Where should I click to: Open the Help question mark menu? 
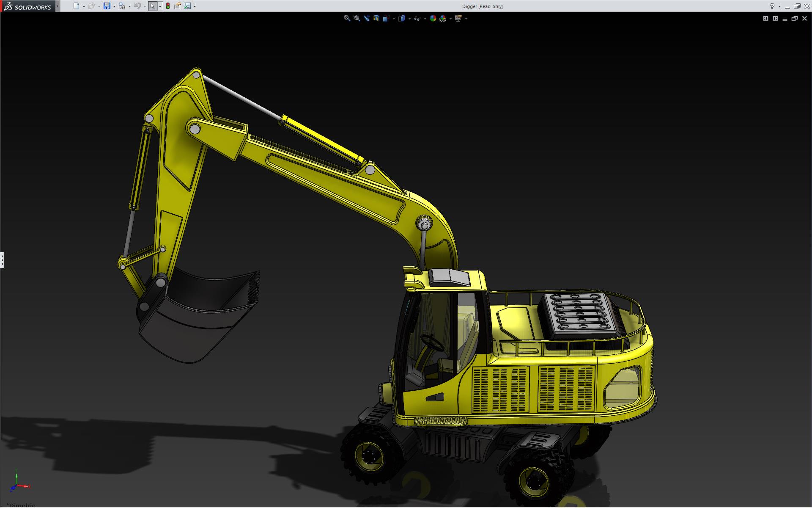click(x=772, y=6)
